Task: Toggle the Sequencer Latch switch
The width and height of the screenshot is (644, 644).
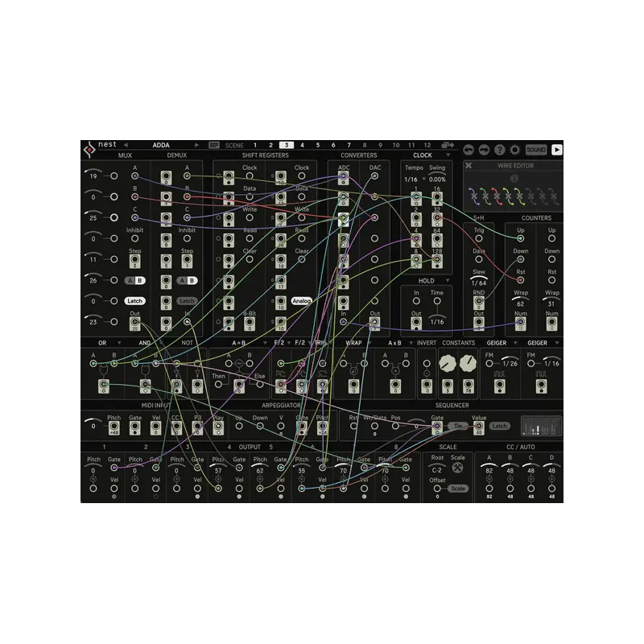Action: pyautogui.click(x=499, y=426)
